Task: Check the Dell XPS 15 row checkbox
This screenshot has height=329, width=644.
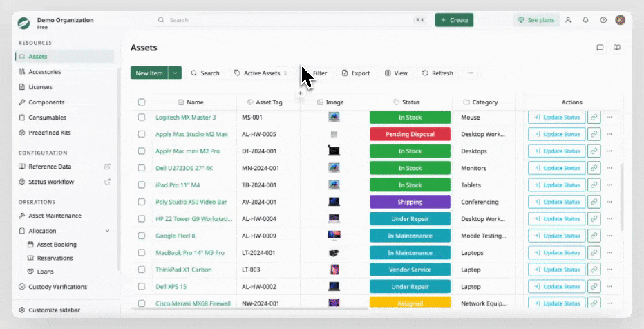Action: click(142, 286)
